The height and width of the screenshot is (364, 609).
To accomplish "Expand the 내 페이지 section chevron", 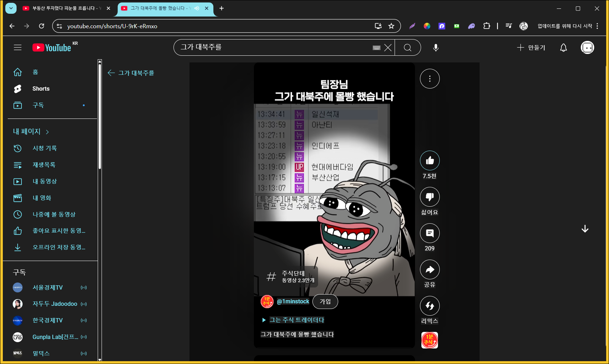I will tap(47, 132).
